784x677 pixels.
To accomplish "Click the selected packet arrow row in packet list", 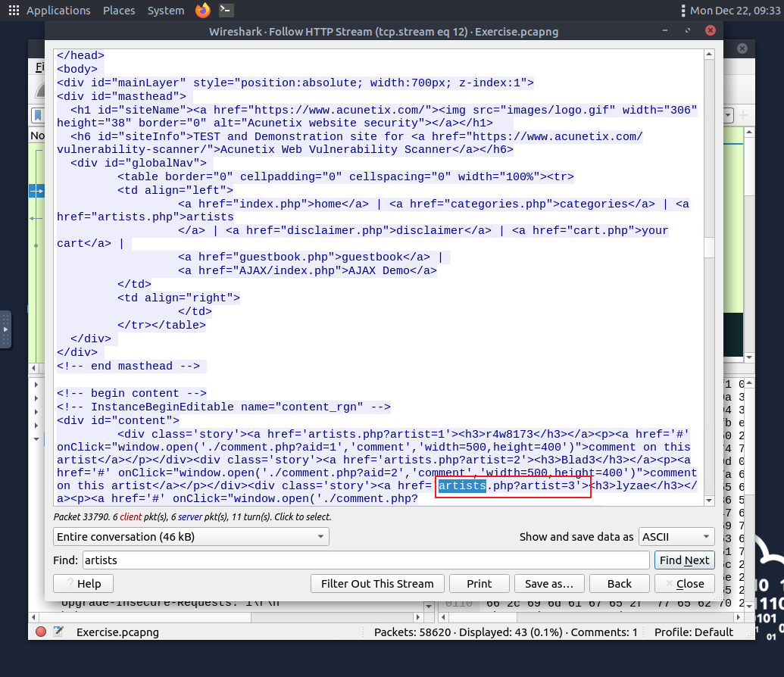I will tap(36, 191).
